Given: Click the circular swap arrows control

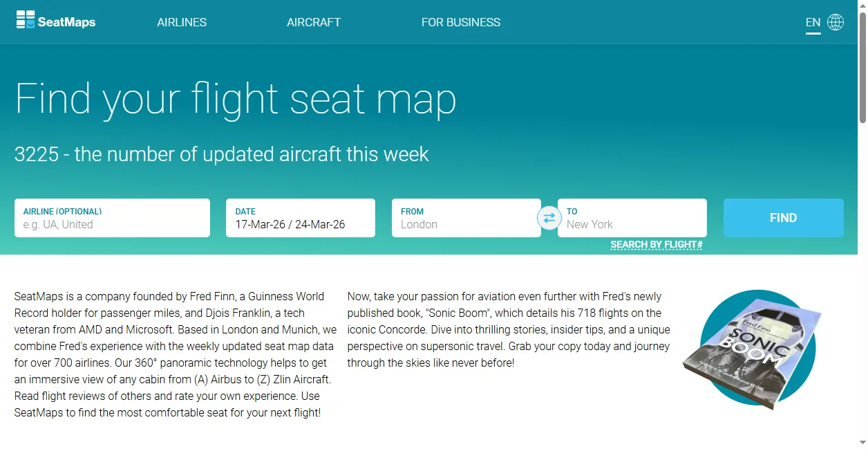Looking at the screenshot, I should tap(549, 218).
